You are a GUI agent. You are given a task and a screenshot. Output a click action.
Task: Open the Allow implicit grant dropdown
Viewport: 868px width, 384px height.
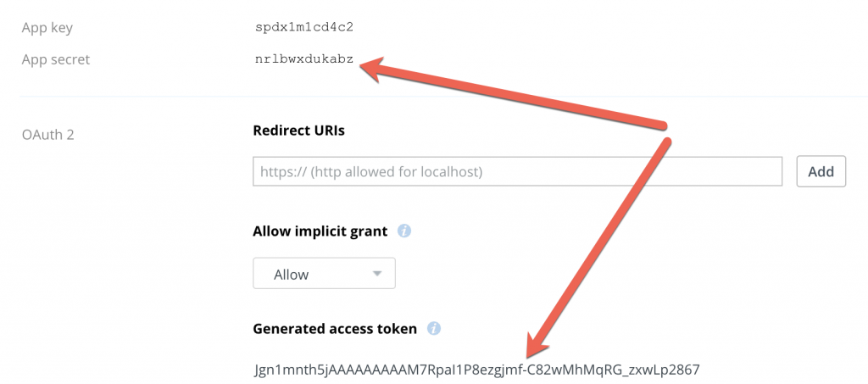[x=324, y=273]
